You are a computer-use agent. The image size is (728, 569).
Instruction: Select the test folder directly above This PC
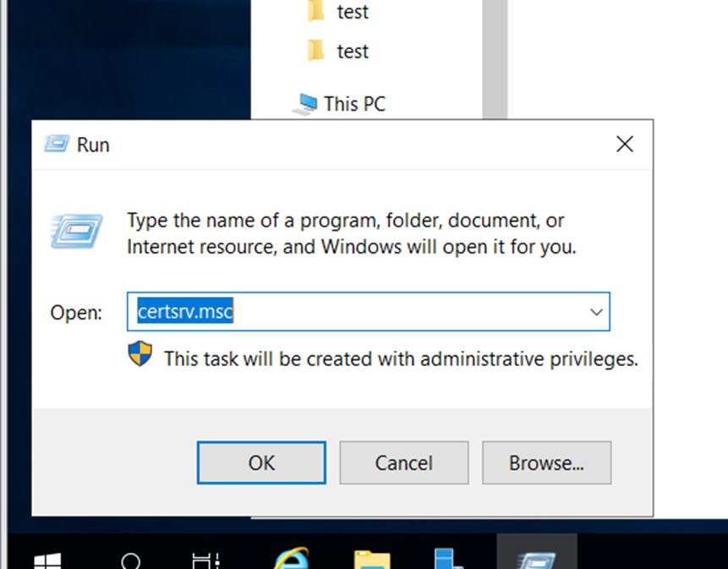click(x=352, y=52)
